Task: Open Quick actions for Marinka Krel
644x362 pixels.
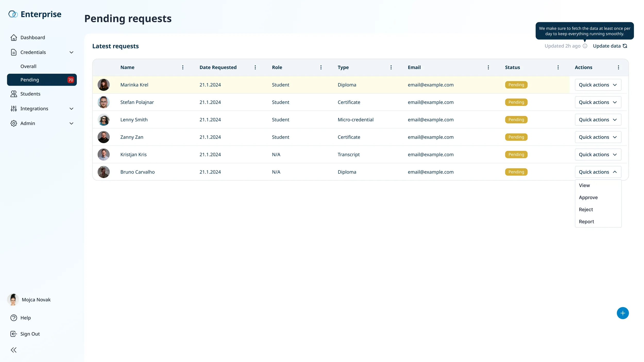Action: click(598, 85)
